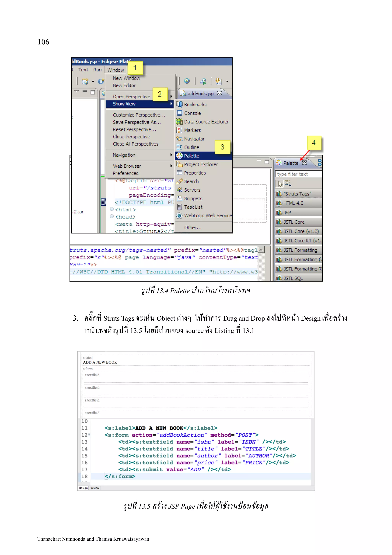The width and height of the screenshot is (392, 555).
Task: Click the JSTL Formatting drawer icon
Action: click(x=279, y=250)
